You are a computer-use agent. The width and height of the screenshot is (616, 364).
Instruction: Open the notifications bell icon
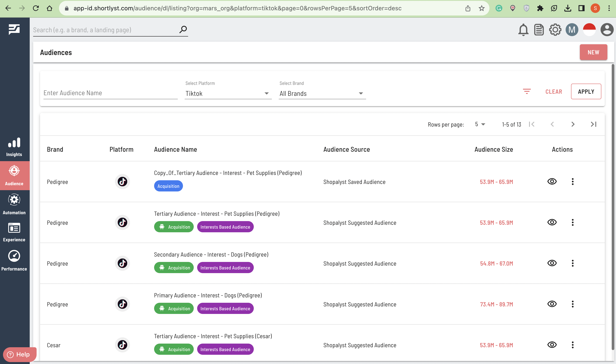[523, 30]
